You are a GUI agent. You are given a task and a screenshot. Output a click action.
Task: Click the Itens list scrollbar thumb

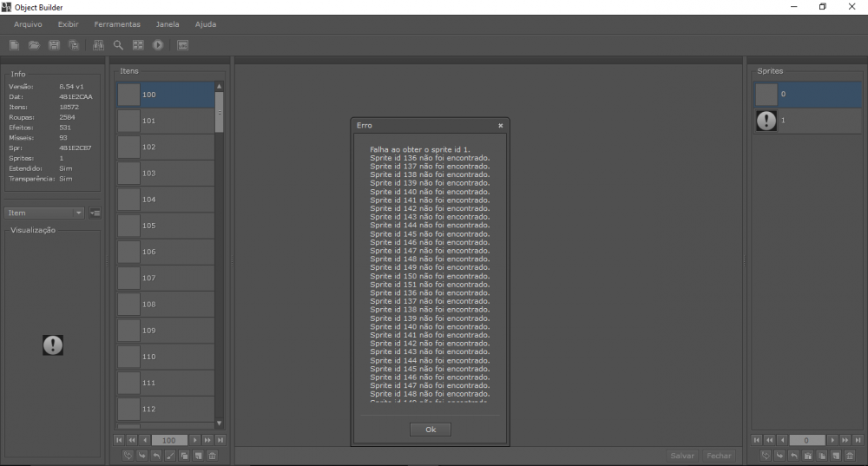pos(220,112)
